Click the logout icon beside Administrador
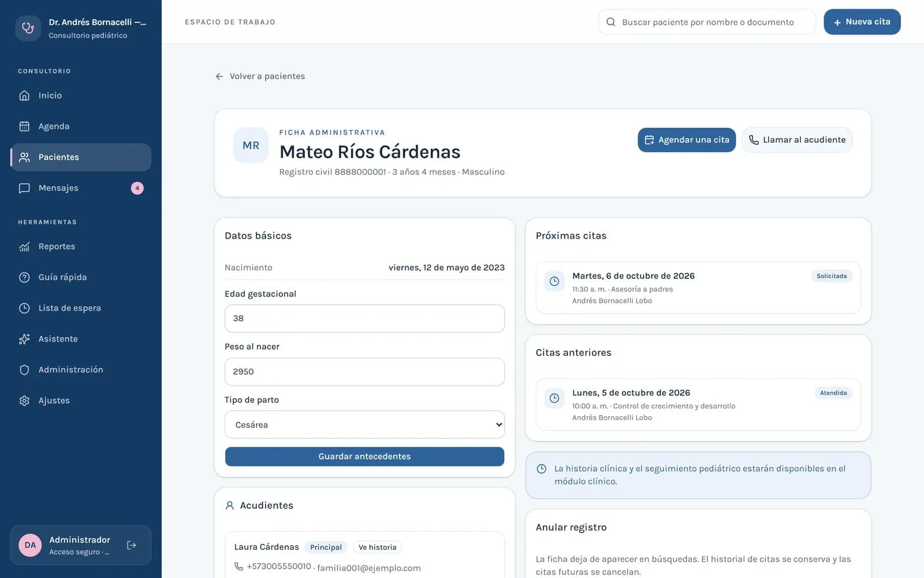This screenshot has width=924, height=578. [x=131, y=545]
